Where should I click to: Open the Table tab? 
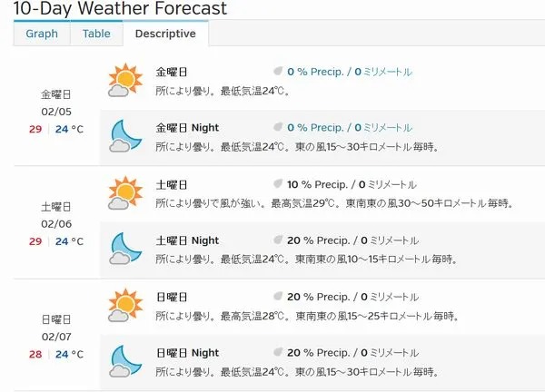(96, 34)
